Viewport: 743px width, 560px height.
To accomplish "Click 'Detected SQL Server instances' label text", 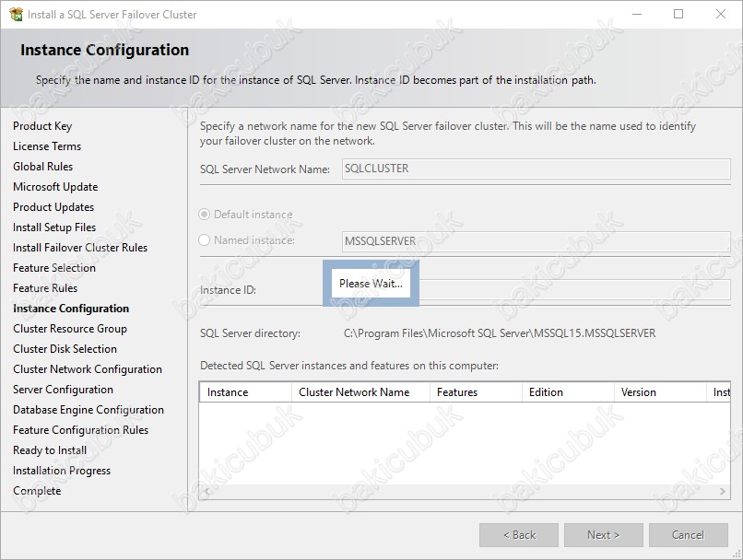I will tap(349, 366).
